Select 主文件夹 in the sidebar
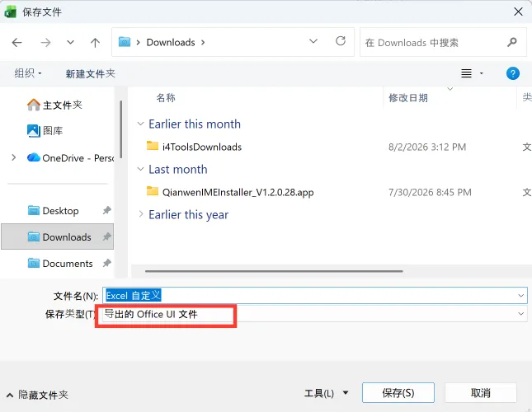 pos(54,105)
